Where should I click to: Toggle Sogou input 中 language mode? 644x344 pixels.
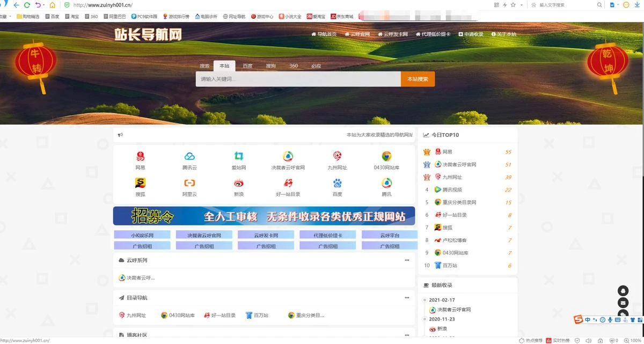tap(588, 320)
